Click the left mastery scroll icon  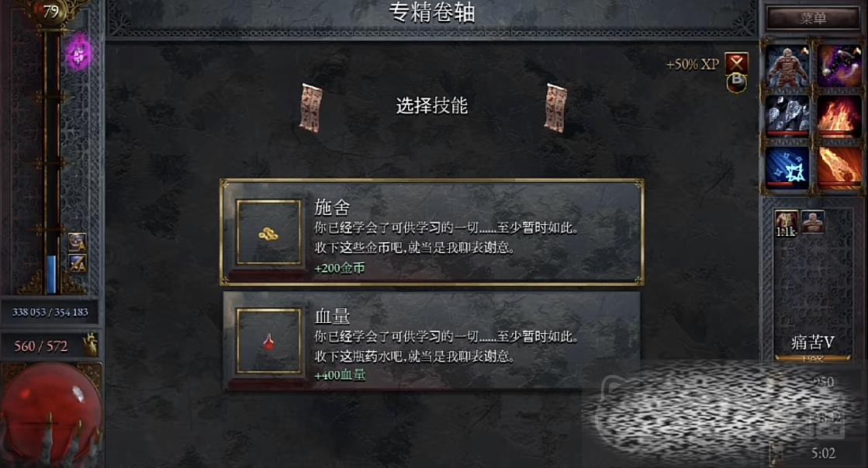point(311,108)
